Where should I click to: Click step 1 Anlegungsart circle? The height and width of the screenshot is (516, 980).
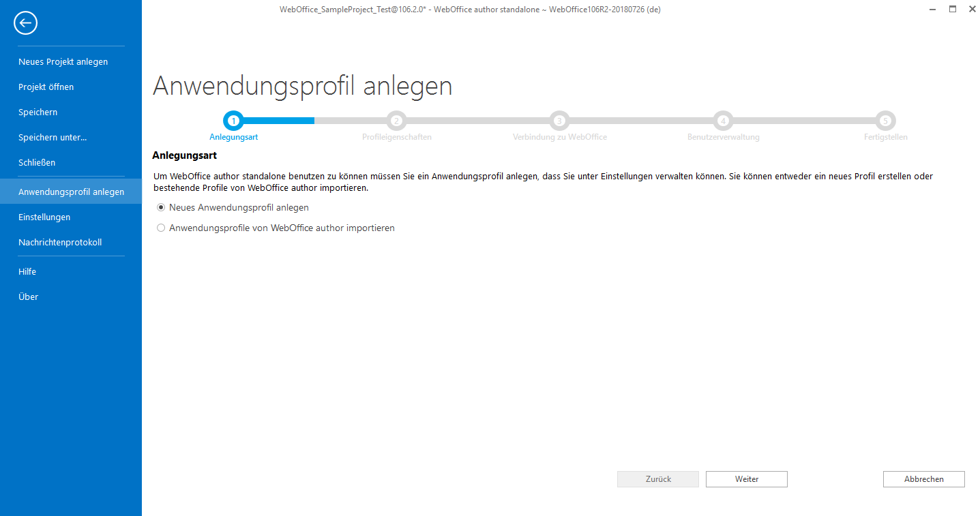click(x=233, y=121)
